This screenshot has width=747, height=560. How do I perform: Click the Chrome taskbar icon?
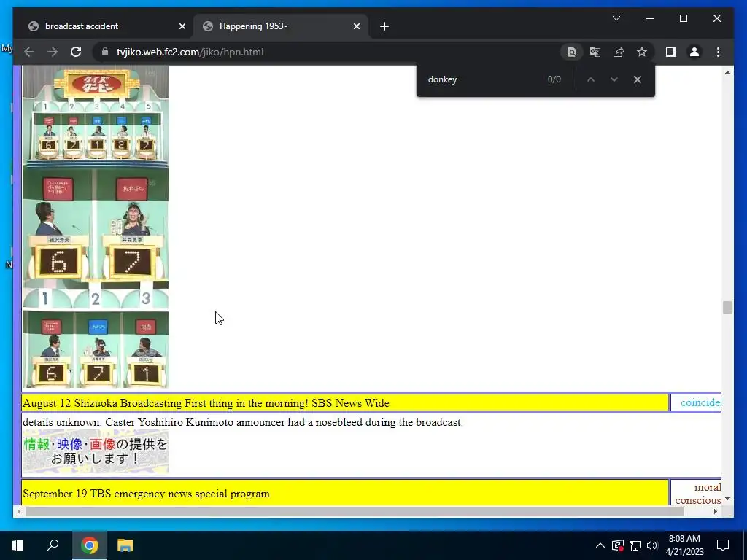pyautogui.click(x=90, y=545)
